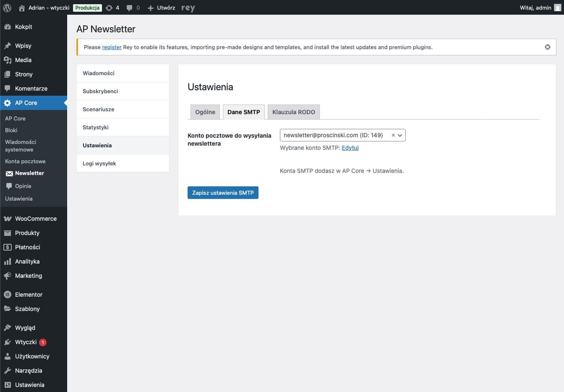Click the rey logo in the top bar
Viewport: 564px width, 392px height.
pos(188,8)
